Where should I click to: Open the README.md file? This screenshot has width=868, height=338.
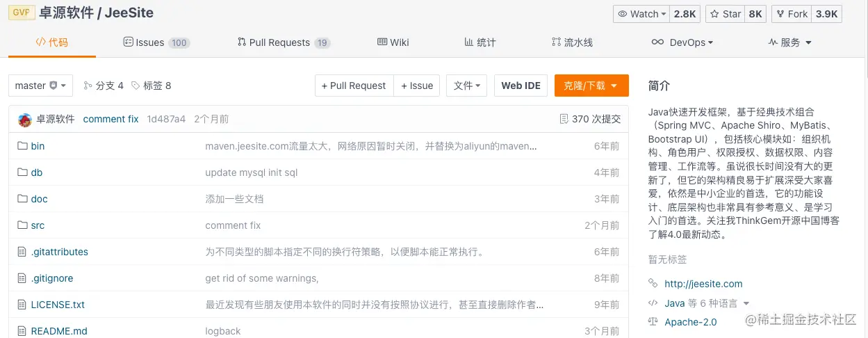tap(59, 331)
